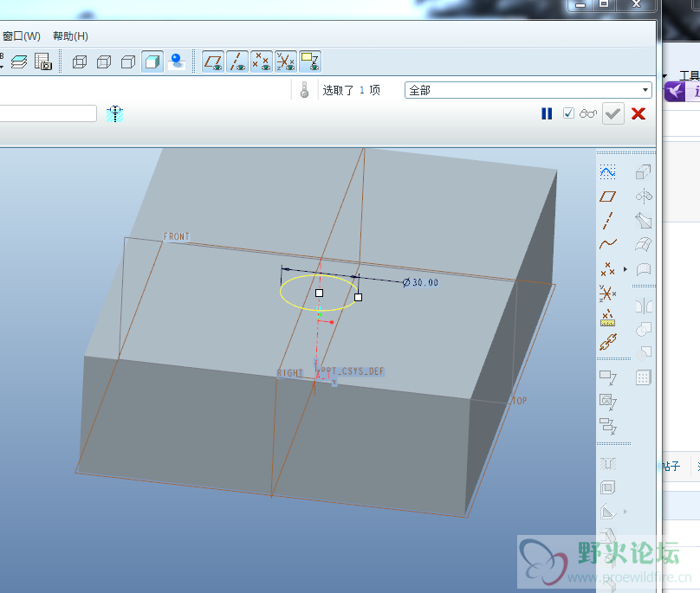This screenshot has width=700, height=593.
Task: Click the 选取了 1 项 selection status
Action: tap(352, 91)
